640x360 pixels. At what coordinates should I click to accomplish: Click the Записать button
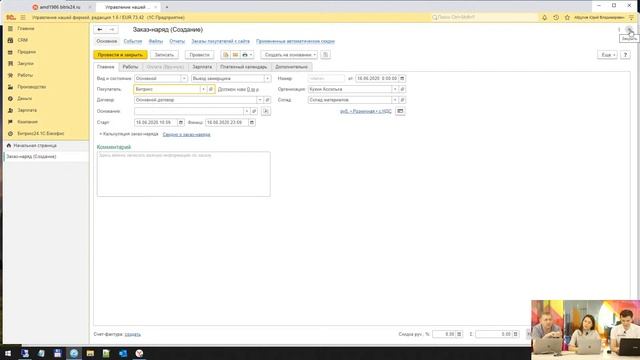[164, 55]
